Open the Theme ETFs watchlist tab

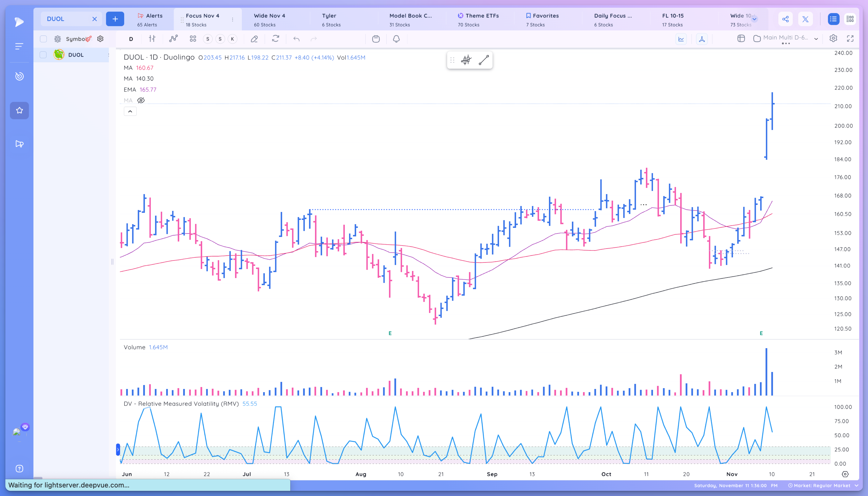click(478, 20)
